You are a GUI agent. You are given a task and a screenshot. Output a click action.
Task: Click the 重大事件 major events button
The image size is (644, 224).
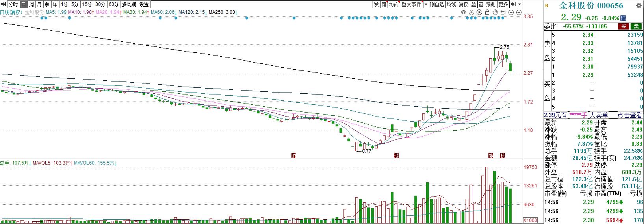click(412, 4)
